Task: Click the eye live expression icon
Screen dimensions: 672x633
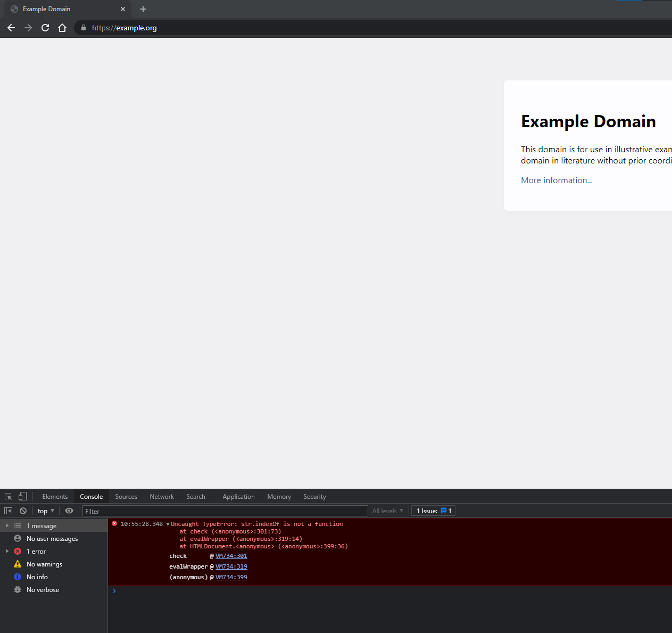Action: [x=69, y=511]
